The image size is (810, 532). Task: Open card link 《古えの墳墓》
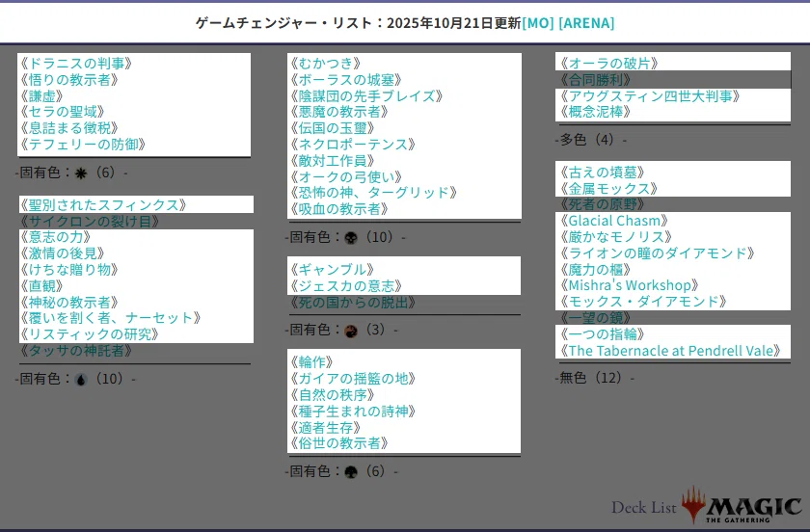tap(603, 172)
